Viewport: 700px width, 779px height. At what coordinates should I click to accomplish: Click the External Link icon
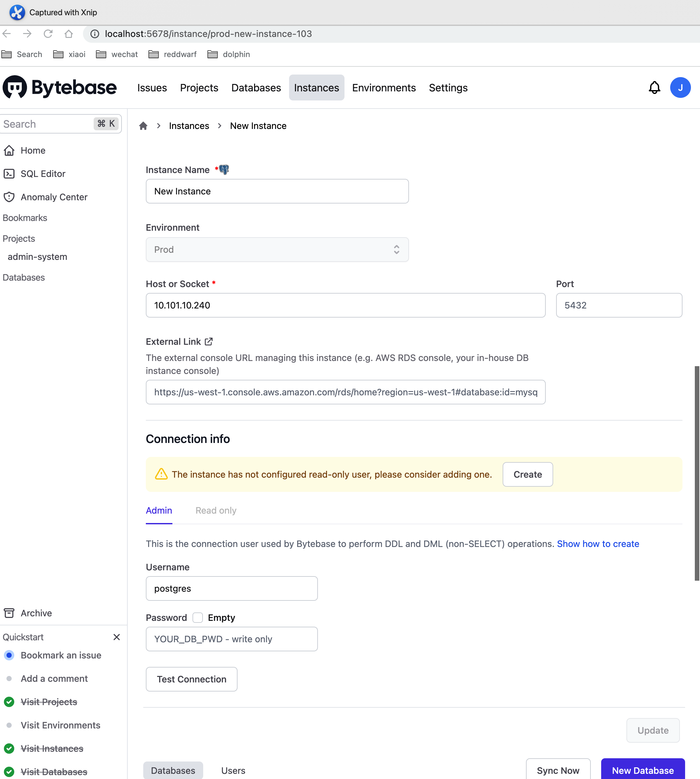208,341
